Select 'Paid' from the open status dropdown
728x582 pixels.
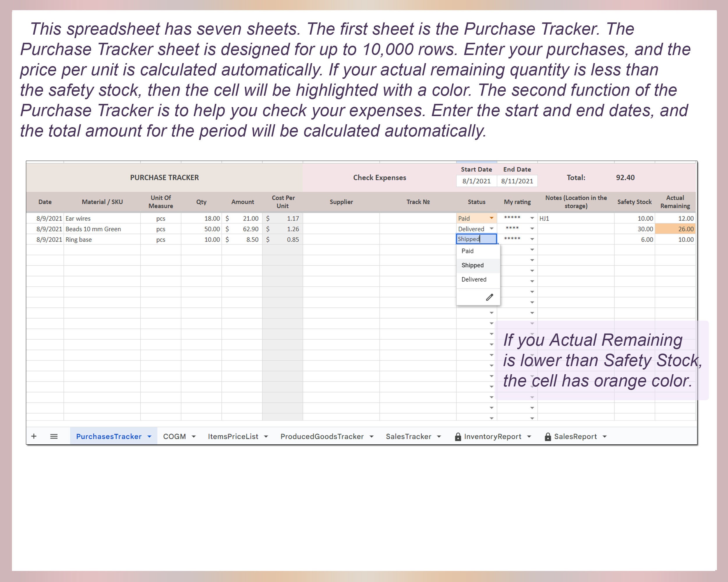468,251
